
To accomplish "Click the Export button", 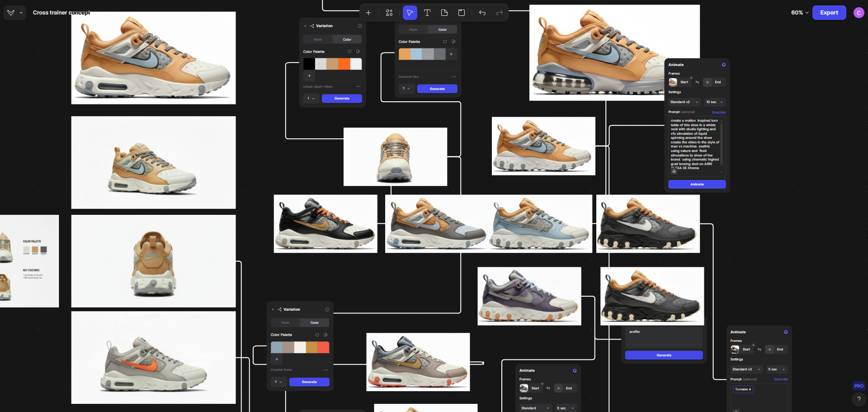I will click(829, 13).
